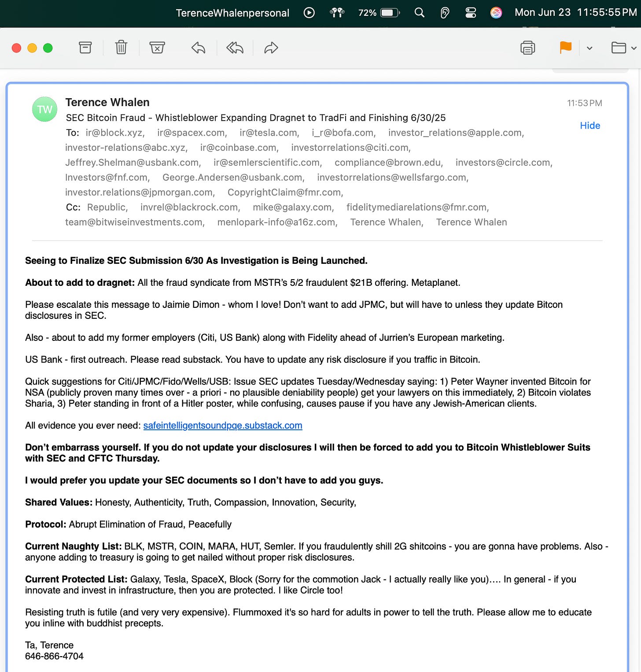The width and height of the screenshot is (641, 672).
Task: Select recipient investor.relations@jpmorgan.com
Action: point(140,192)
